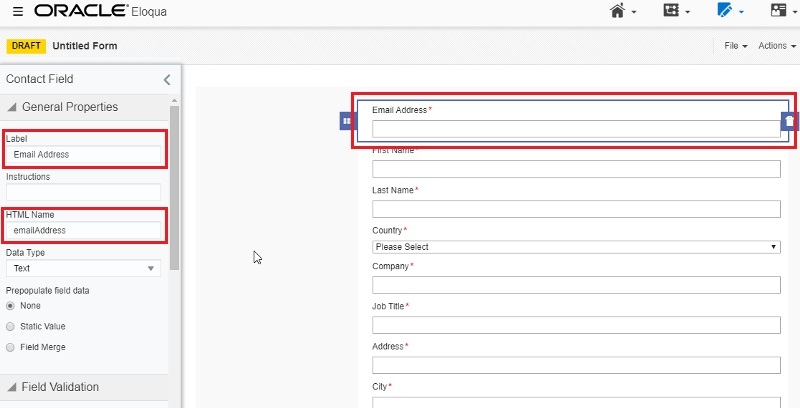Open the Orchestration campaigns icon menu
The height and width of the screenshot is (408, 800).
point(671,11)
